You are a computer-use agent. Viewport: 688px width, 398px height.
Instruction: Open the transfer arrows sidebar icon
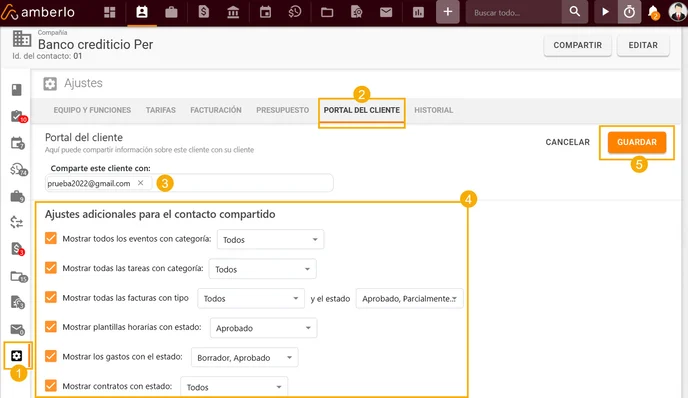(17, 222)
